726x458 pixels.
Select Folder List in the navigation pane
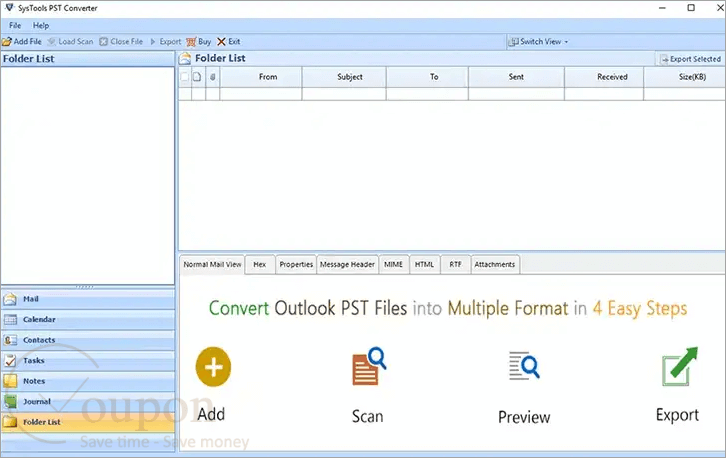point(88,422)
